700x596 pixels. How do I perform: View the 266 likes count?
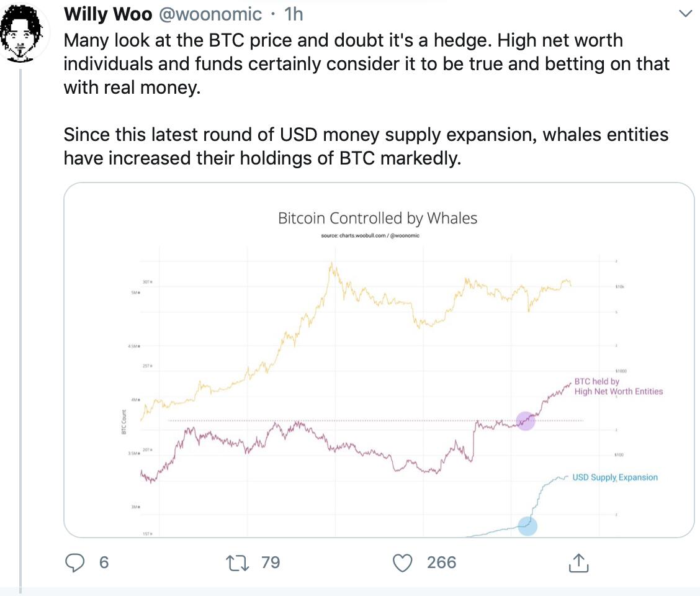pyautogui.click(x=441, y=562)
